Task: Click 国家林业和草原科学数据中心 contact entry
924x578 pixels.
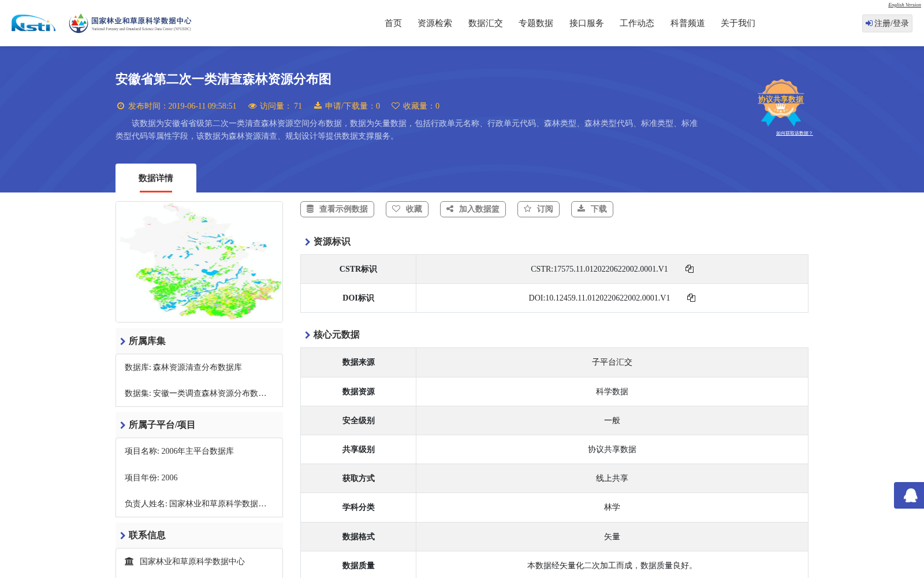Action: tap(192, 561)
